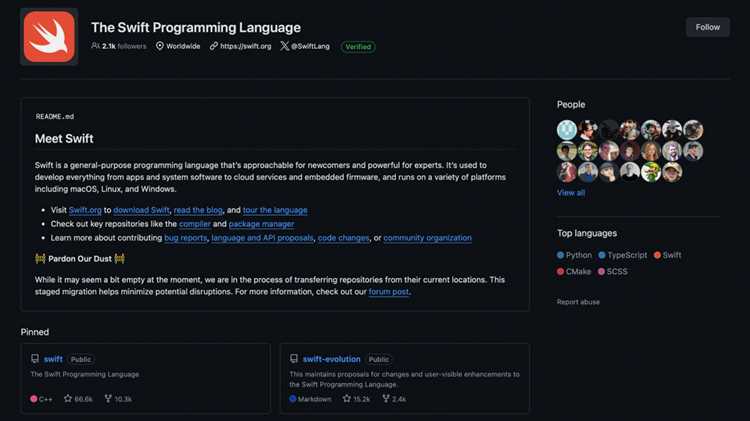Viewport: 750px width, 421px height.
Task: Click The Swift Programming Language page title
Action: click(x=196, y=28)
